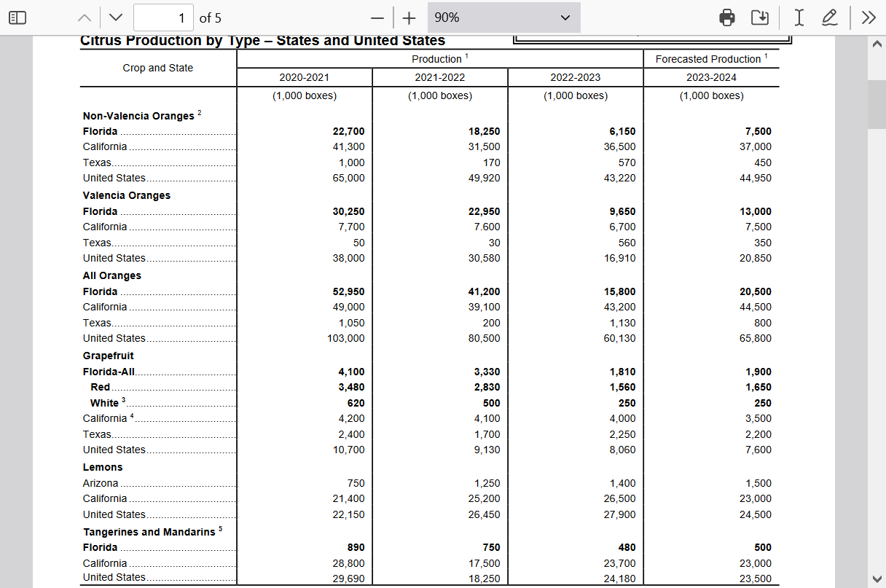The image size is (886, 588).
Task: Click value 60,130 in All Oranges
Action: tap(620, 338)
